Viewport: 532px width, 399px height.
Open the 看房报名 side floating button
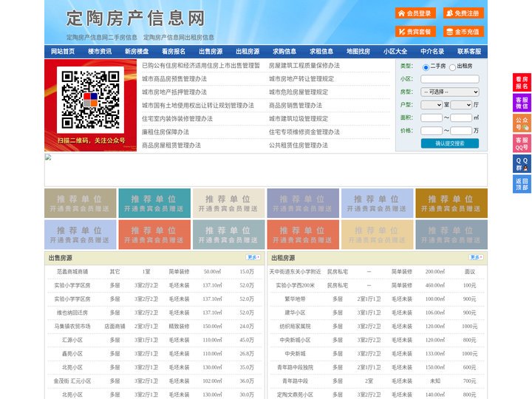(522, 83)
